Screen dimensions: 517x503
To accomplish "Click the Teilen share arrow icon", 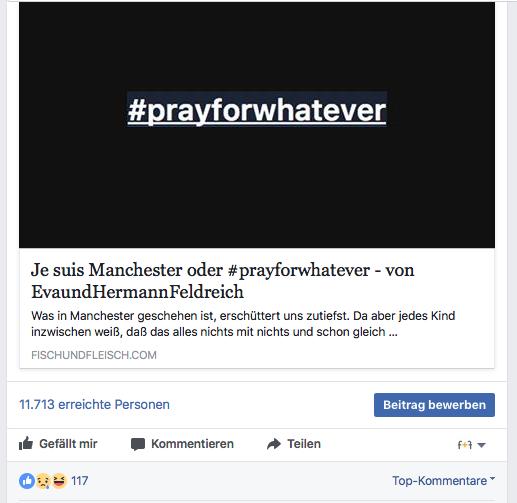I will [x=274, y=444].
